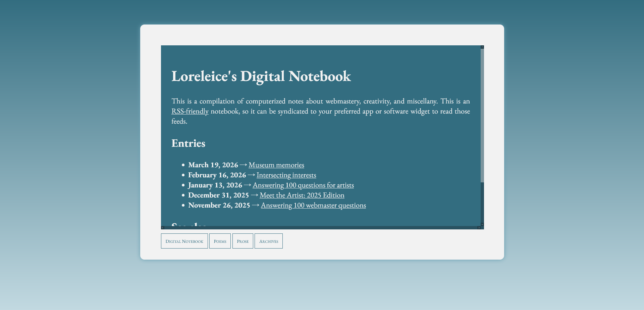Open the Museum memories entry

(276, 165)
